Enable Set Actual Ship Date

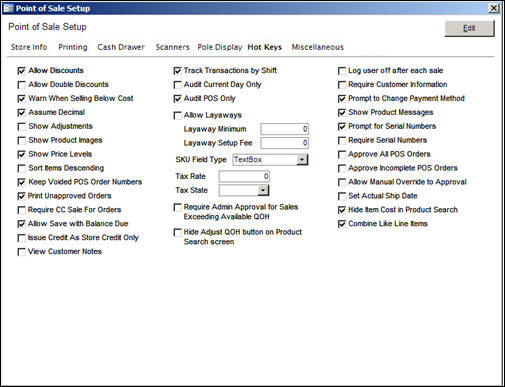click(342, 197)
